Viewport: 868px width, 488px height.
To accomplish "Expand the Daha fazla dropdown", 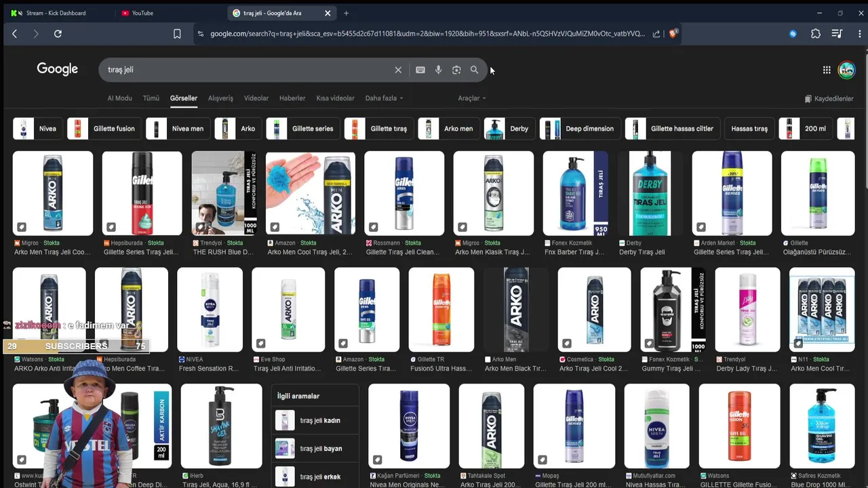I will tap(384, 98).
